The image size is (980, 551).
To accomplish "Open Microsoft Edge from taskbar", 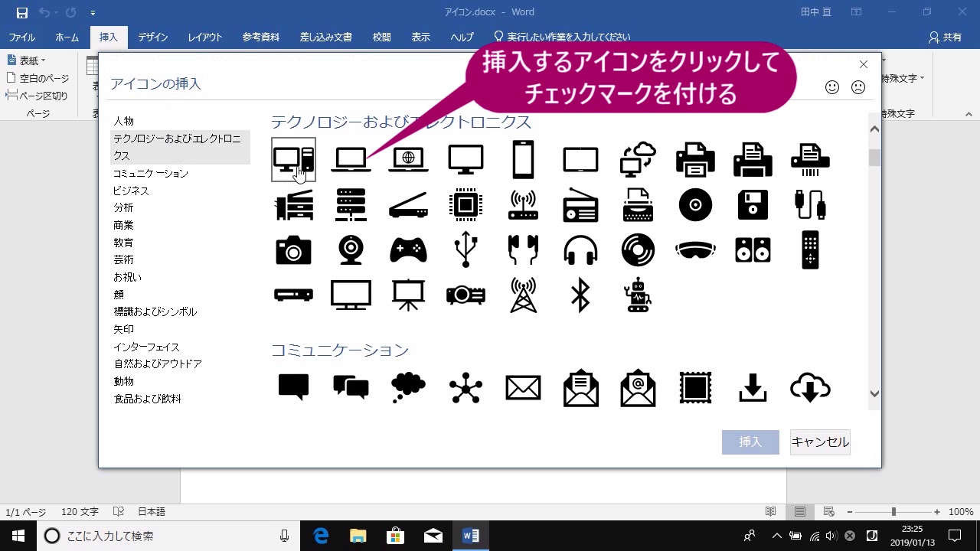I will [x=321, y=536].
